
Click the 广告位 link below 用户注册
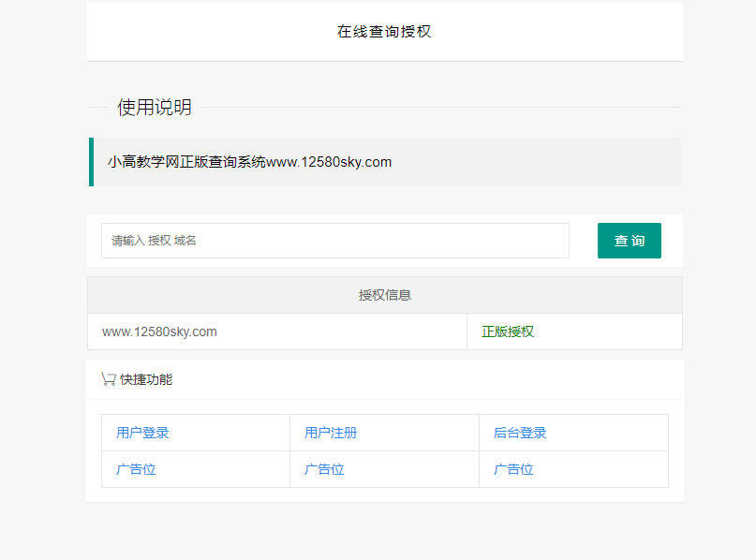point(324,469)
